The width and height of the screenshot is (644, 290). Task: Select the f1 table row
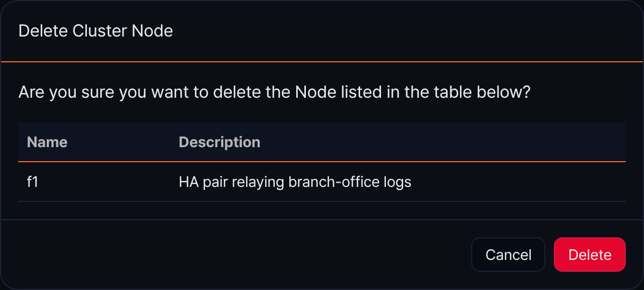322,182
